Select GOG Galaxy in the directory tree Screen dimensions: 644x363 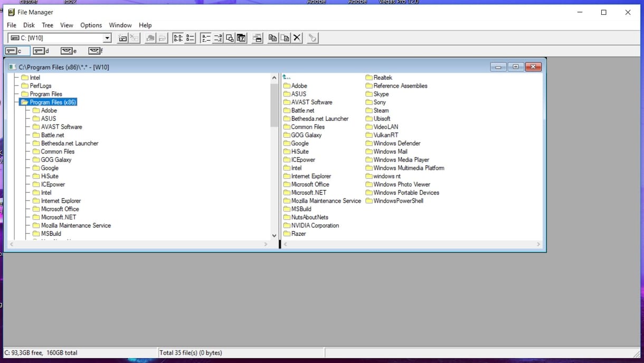pos(52,160)
